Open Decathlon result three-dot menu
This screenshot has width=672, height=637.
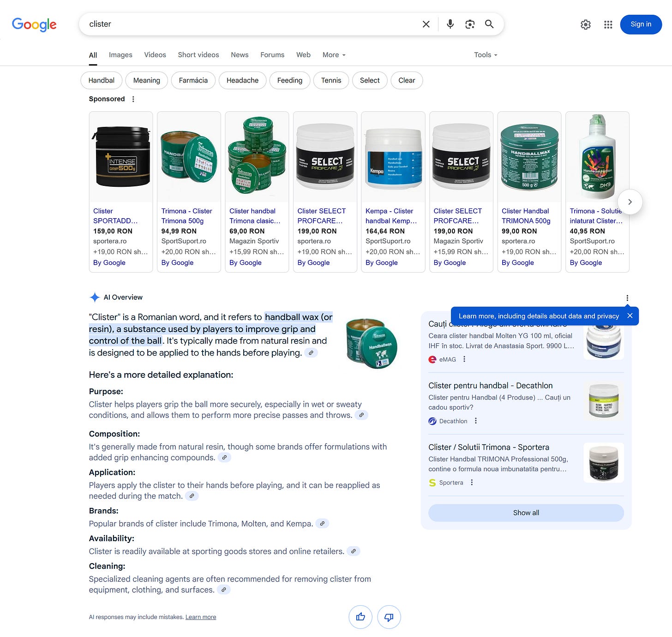click(476, 421)
